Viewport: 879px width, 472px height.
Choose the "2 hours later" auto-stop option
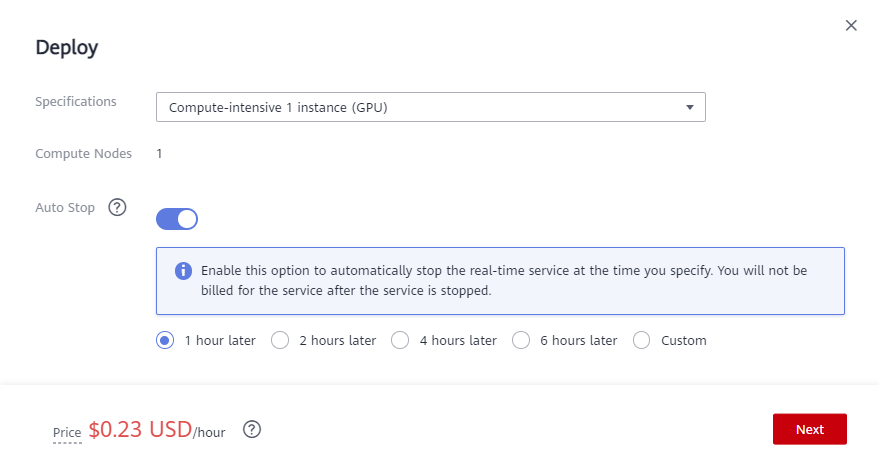[281, 340]
